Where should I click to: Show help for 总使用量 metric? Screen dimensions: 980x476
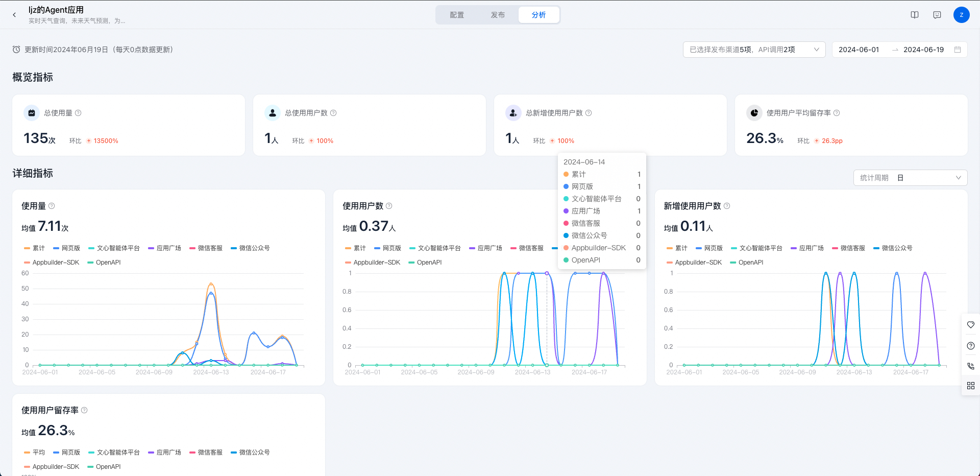(x=78, y=113)
